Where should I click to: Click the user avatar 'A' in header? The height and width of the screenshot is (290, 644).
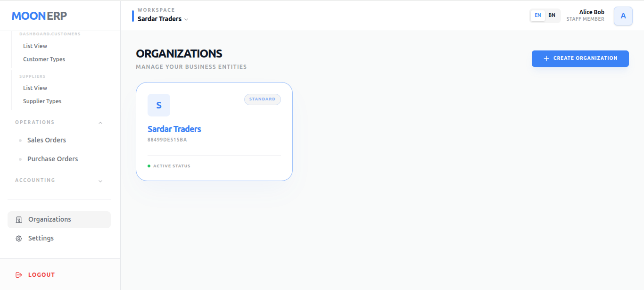(623, 16)
